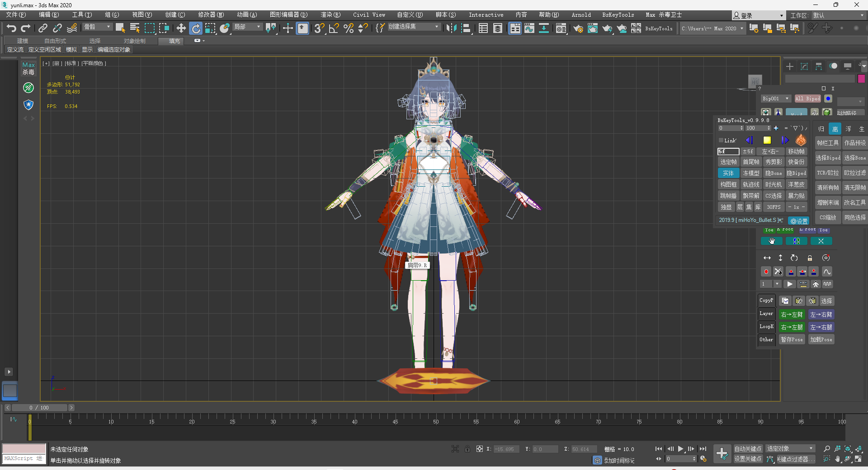This screenshot has width=868, height=470.
Task: Open the Bip001 biped dropdown
Action: click(775, 99)
